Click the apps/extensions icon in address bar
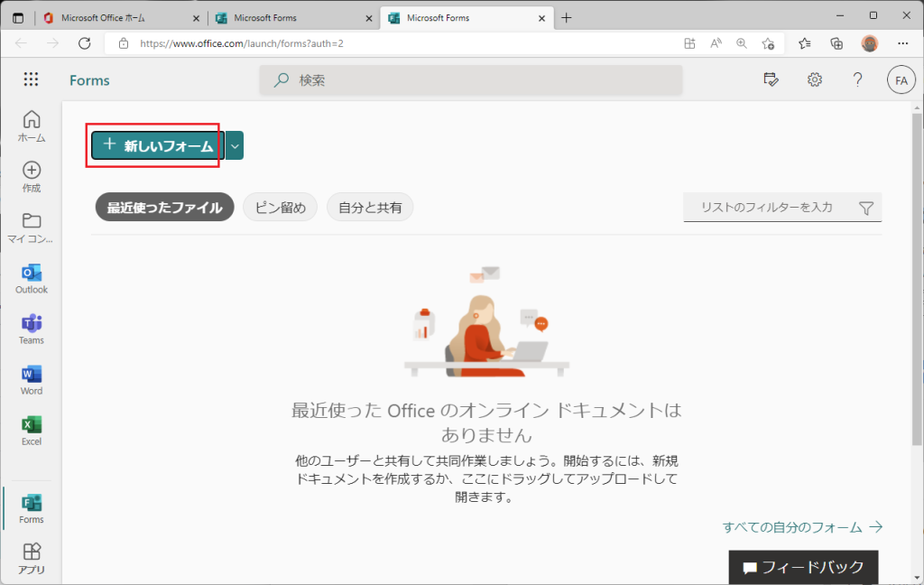924x585 pixels. (689, 43)
